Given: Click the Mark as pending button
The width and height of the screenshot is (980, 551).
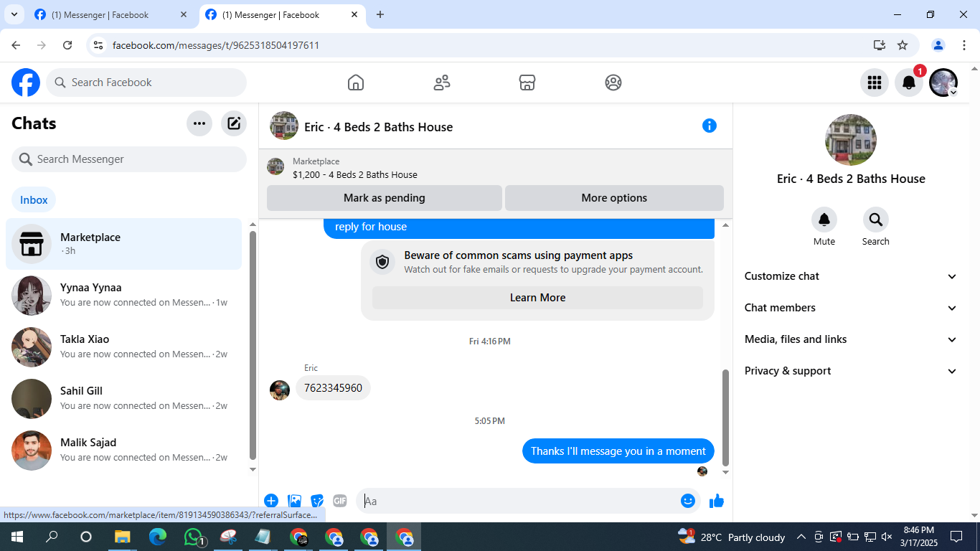Looking at the screenshot, I should (385, 198).
